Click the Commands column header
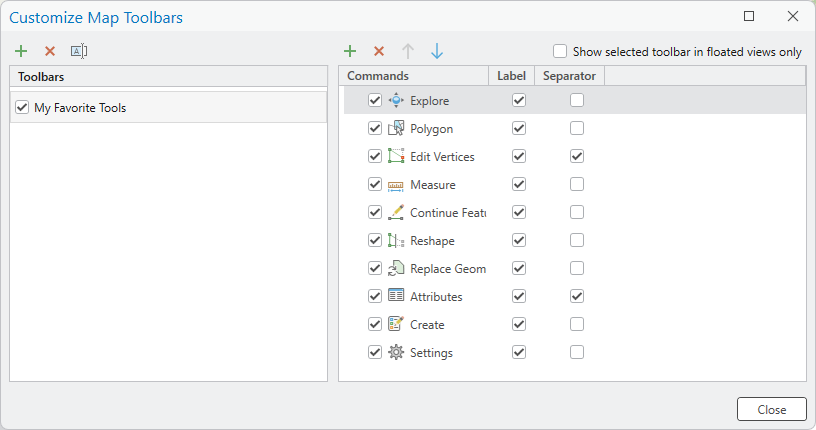The image size is (816, 430). coord(414,76)
